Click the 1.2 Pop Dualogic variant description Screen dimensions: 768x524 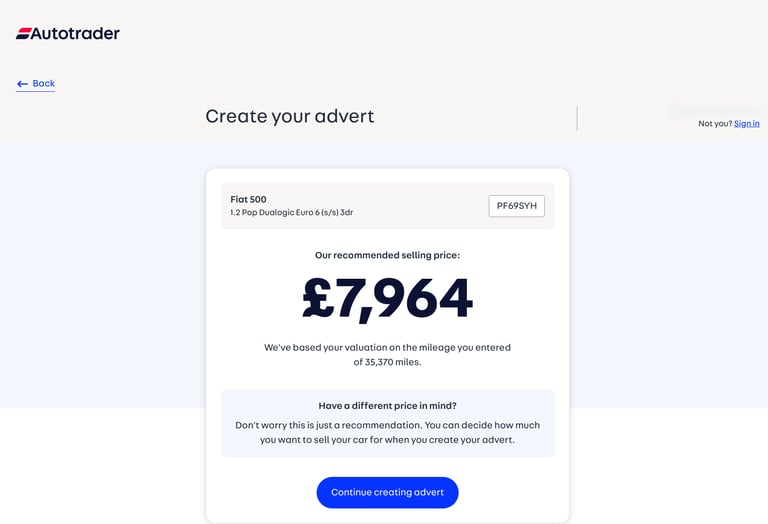[291, 213]
